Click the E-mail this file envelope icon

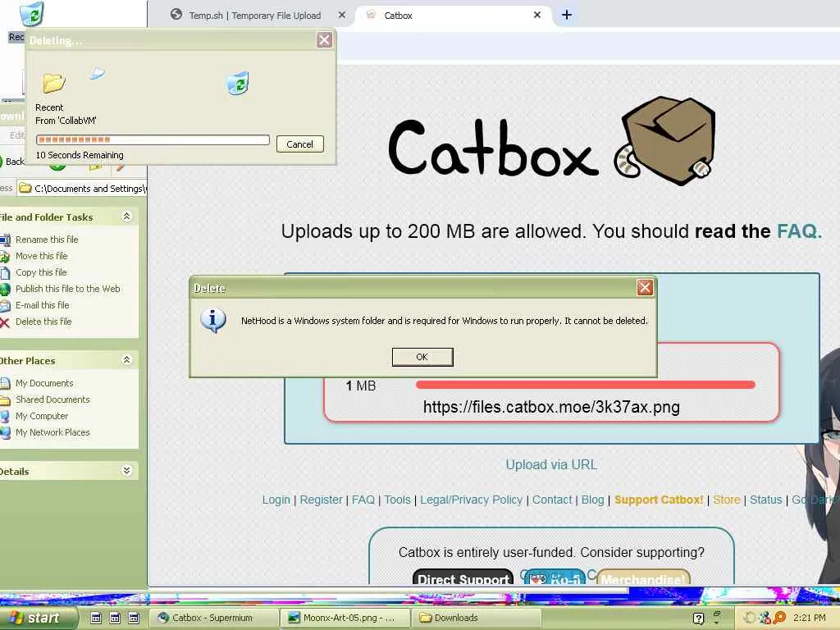[5, 305]
